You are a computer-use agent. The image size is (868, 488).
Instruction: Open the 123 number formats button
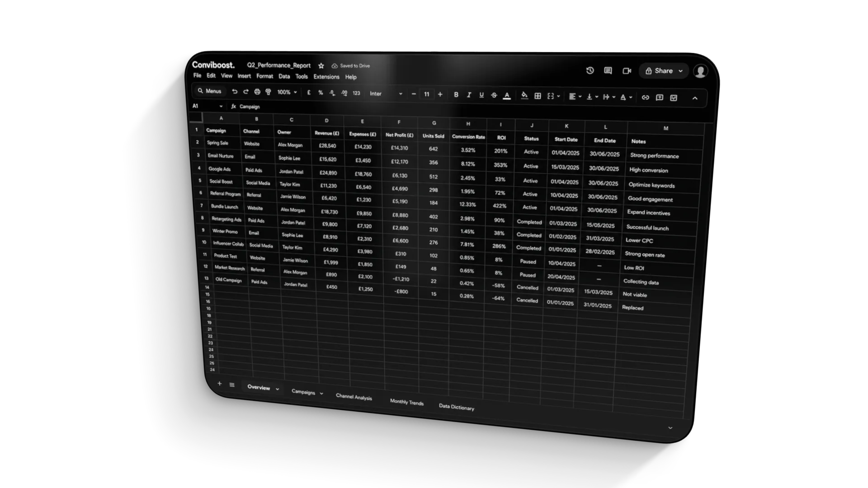356,94
